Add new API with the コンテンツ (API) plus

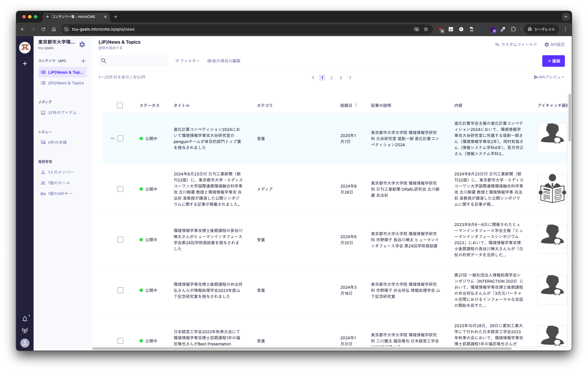point(83,61)
